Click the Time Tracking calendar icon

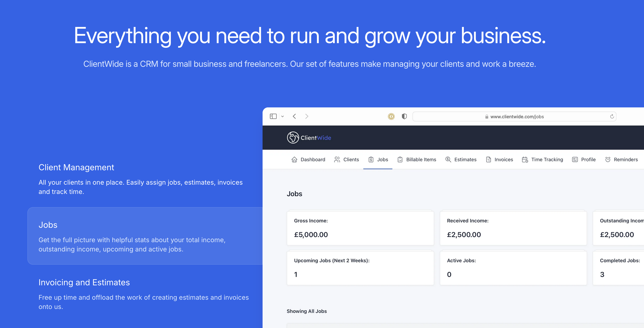525,160
